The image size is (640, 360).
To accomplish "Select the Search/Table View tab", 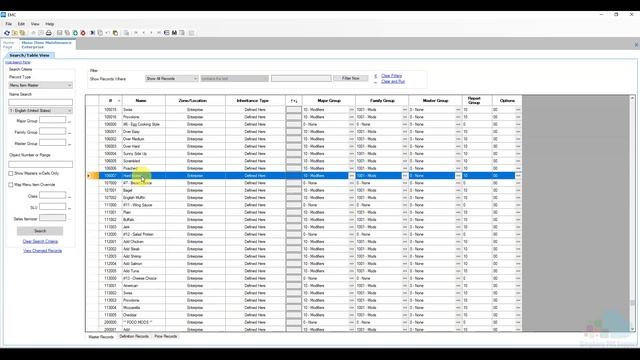I will (x=29, y=55).
